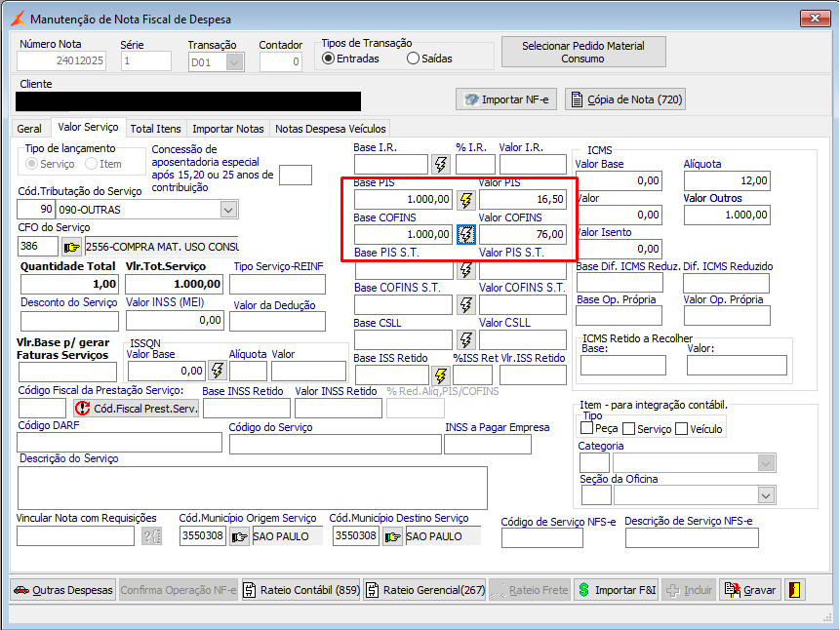Switch to Importar Notas tab
This screenshot has height=630, width=840.
(228, 129)
